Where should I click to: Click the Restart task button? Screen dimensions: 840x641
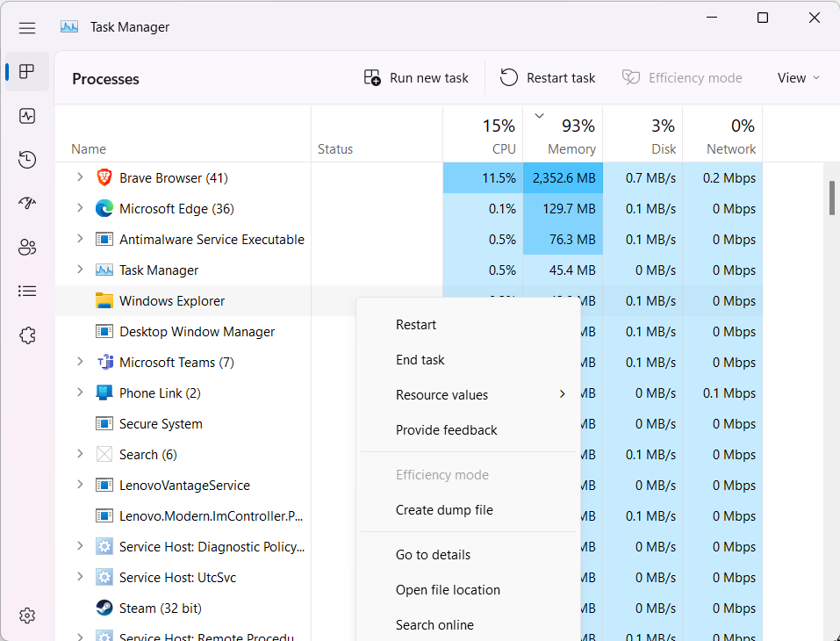(549, 78)
